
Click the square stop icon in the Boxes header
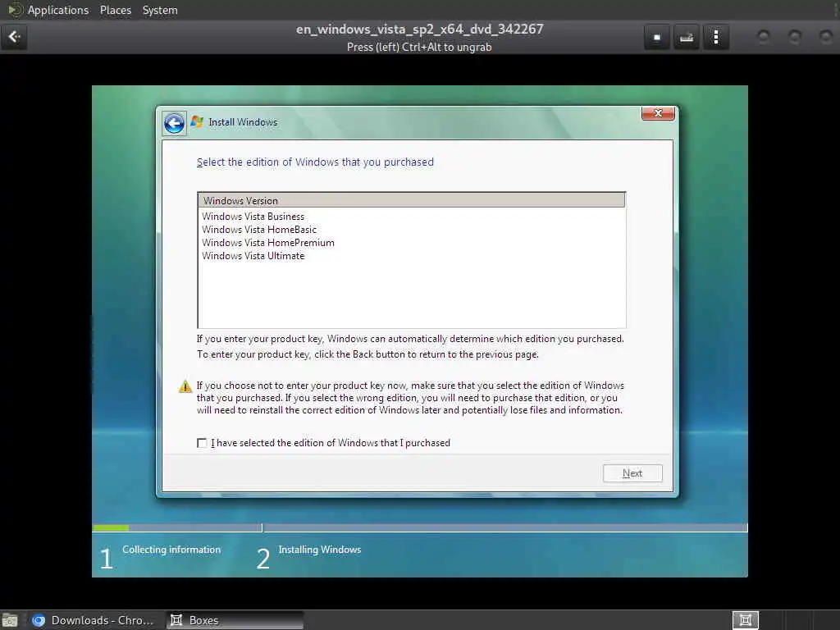pos(657,38)
